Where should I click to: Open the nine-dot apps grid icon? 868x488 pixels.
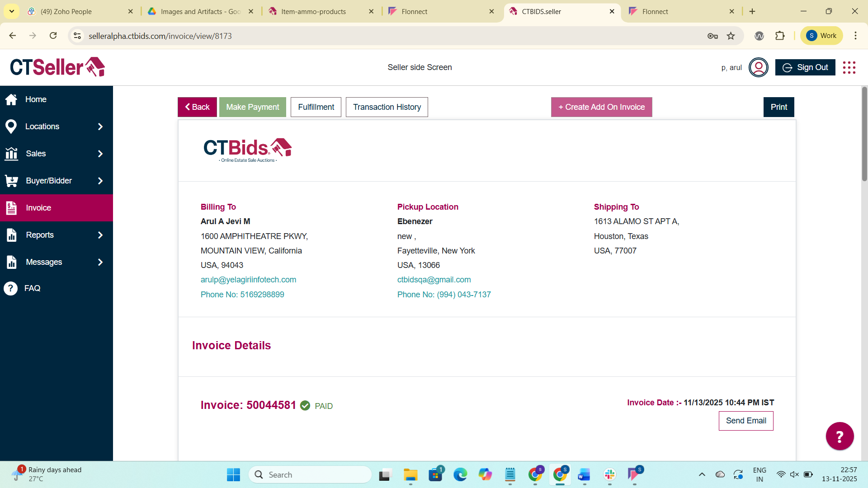click(849, 67)
